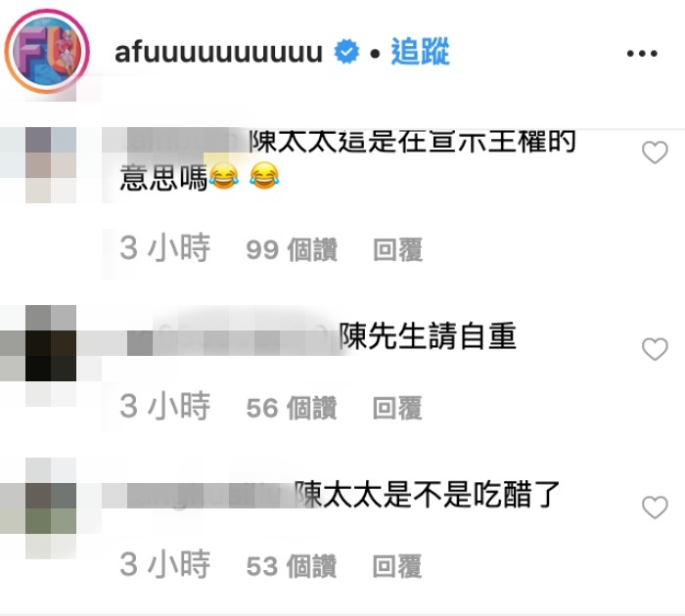
Task: View the 99 個讚 likes list
Action: click(292, 249)
